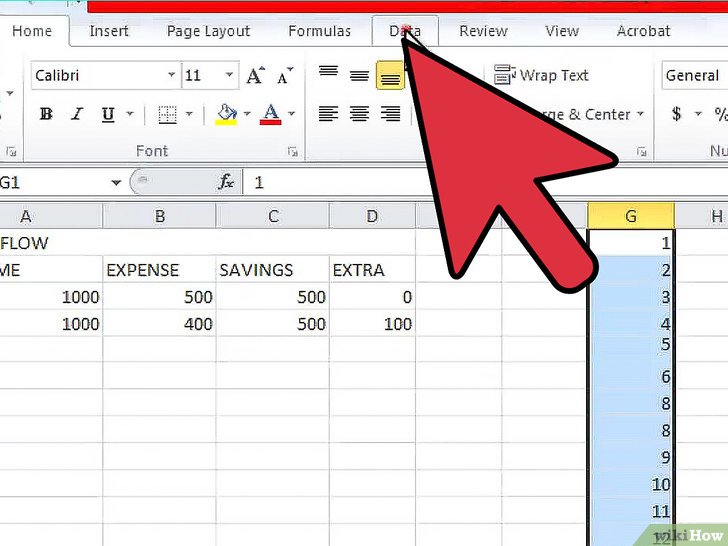Select column G cell with value 3
728x546 pixels.
pyautogui.click(x=630, y=297)
